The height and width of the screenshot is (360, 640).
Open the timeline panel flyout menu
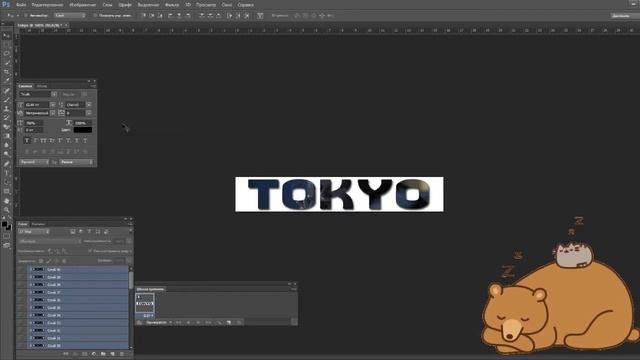(293, 289)
